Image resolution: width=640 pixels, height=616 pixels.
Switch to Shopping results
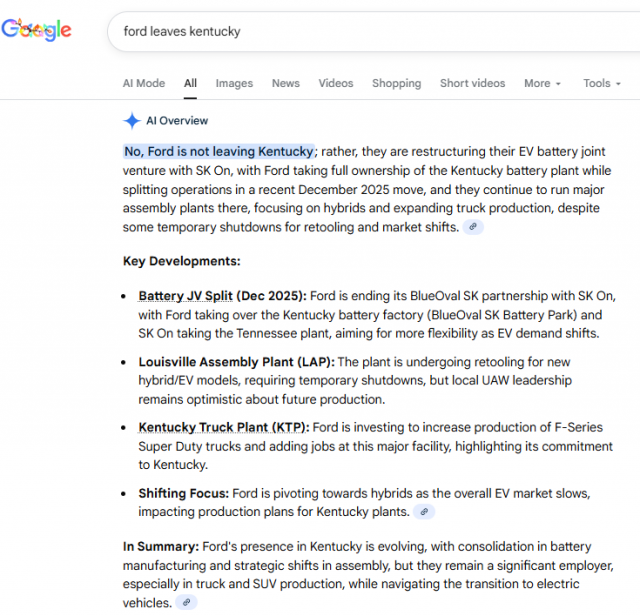click(396, 84)
